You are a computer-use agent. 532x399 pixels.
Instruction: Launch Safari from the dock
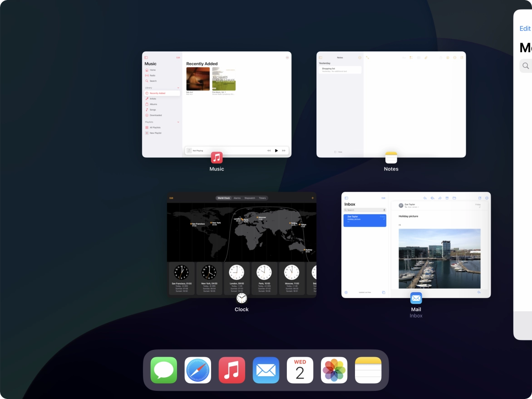click(x=198, y=370)
